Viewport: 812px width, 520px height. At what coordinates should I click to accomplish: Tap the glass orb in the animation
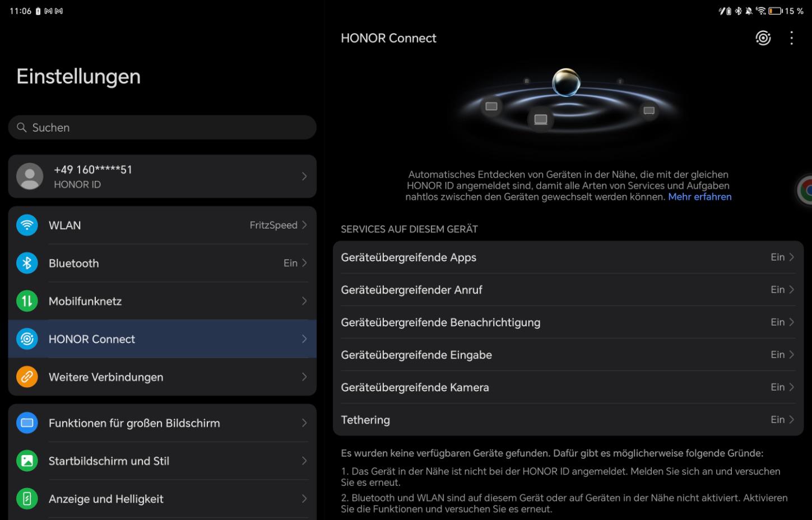click(x=566, y=83)
